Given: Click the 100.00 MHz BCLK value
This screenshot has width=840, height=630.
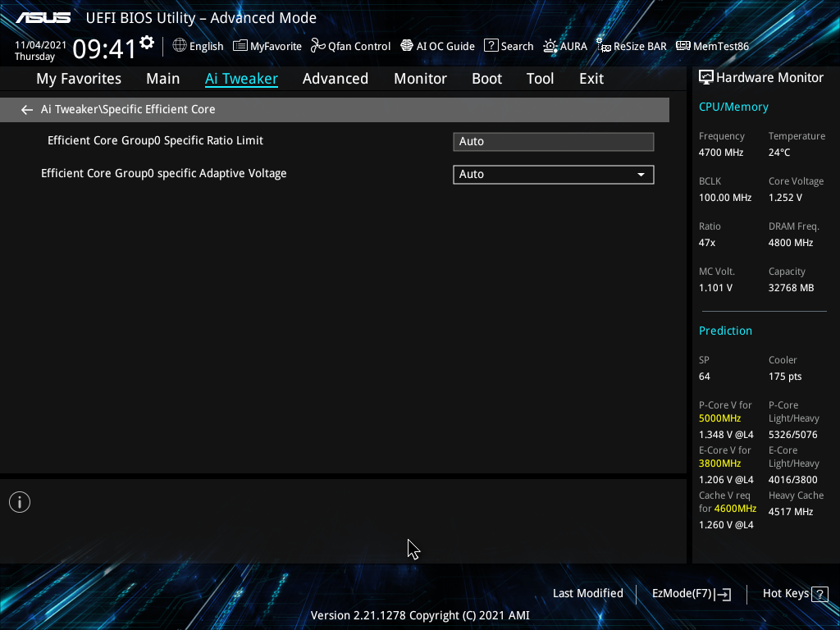Looking at the screenshot, I should point(725,198).
